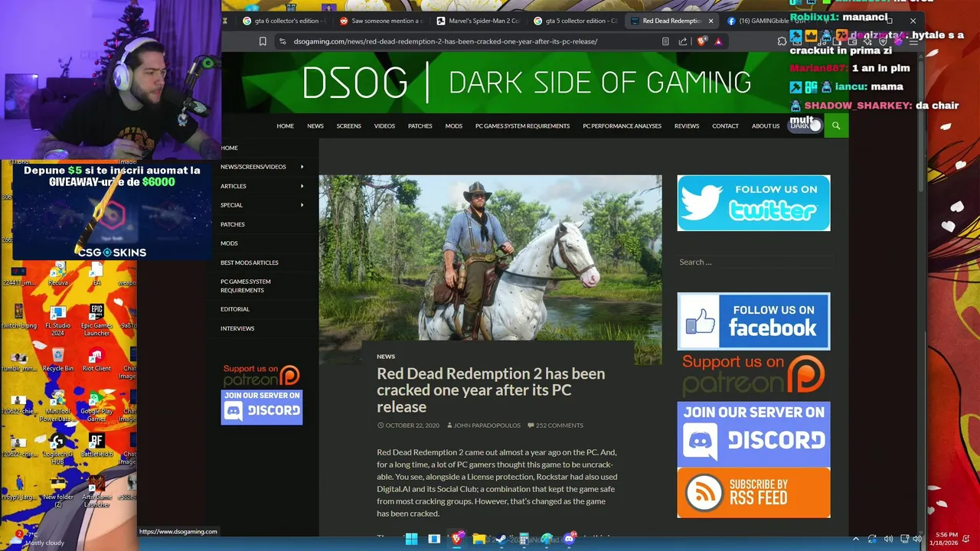Close the Red Dead Redemption tab
Image resolution: width=980 pixels, height=551 pixels.
[710, 21]
